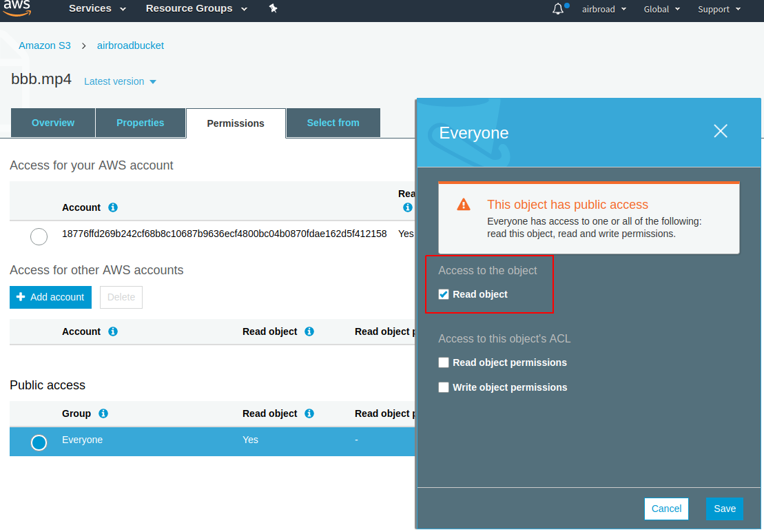Enable Read object permissions checkbox
764x532 pixels.
[444, 362]
